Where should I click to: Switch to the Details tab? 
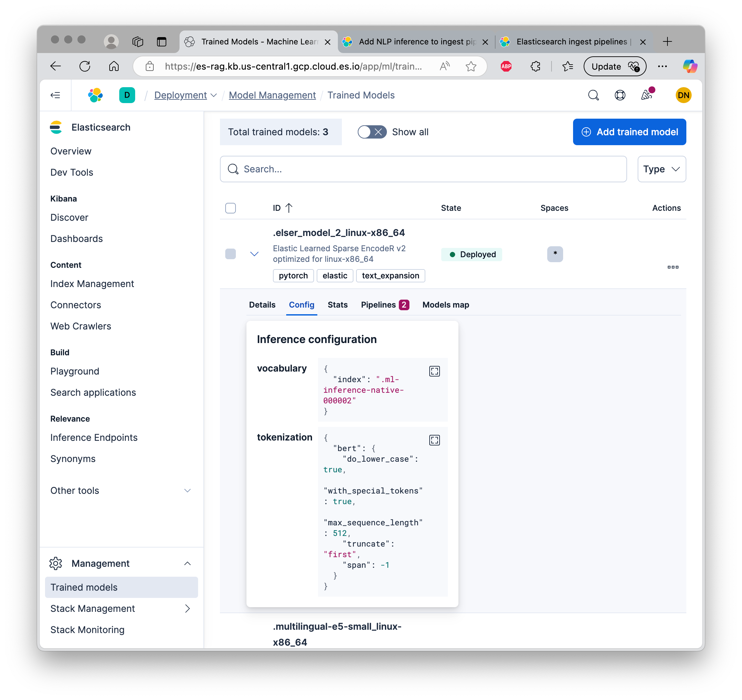(262, 305)
